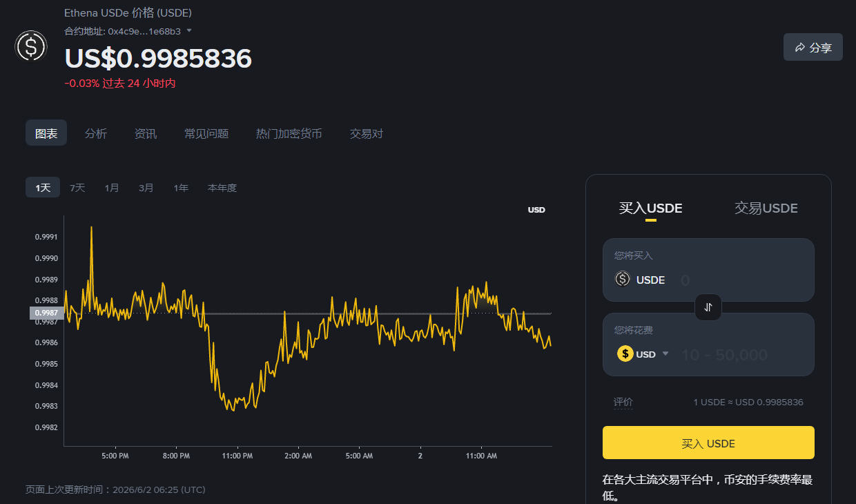This screenshot has height=504, width=856.
Task: Click the 0.9991 price axis label
Action: coord(46,237)
